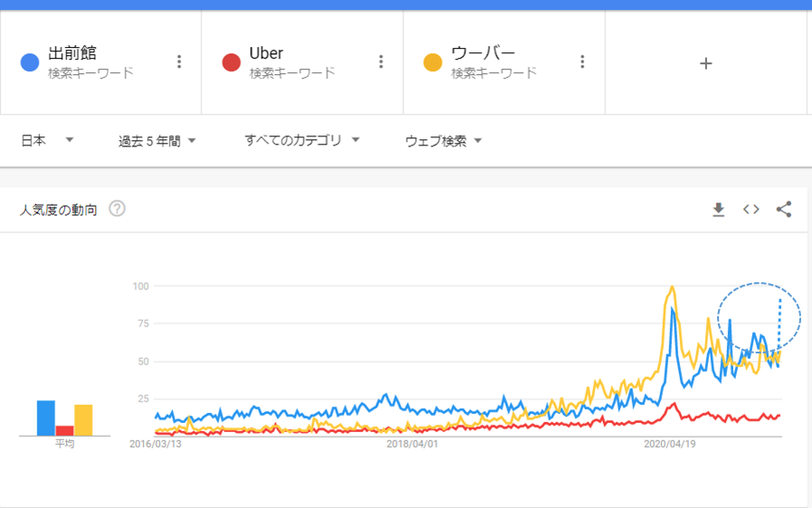Click the share icon for the chart

[x=784, y=209]
